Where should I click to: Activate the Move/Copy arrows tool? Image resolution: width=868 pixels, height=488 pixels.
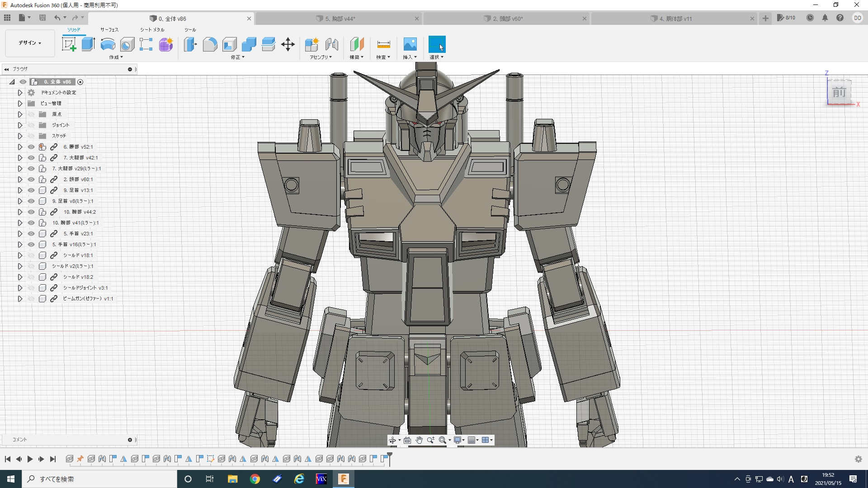(x=288, y=44)
